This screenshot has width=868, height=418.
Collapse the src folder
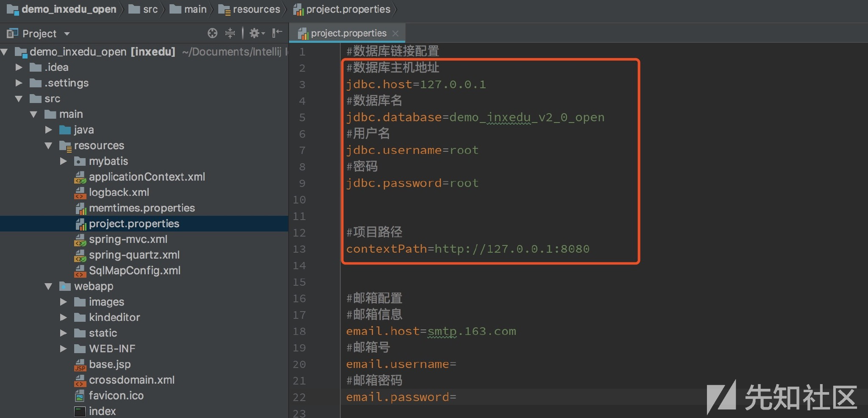19,99
